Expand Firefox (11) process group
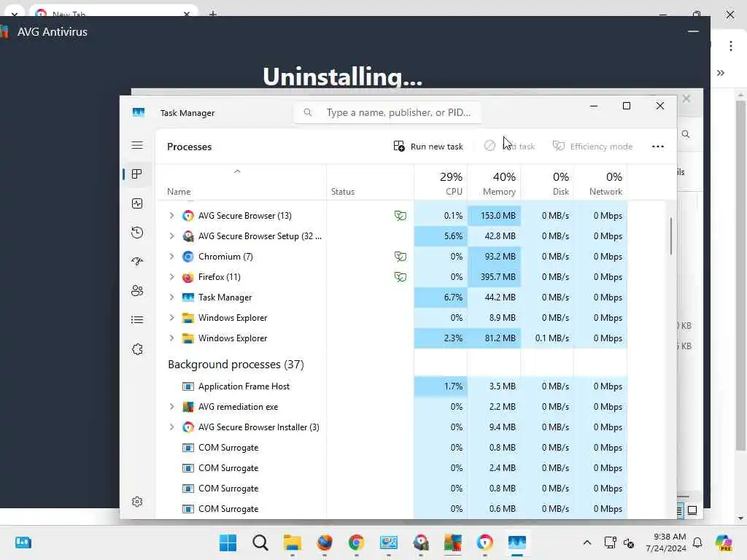The image size is (747, 560). tap(171, 276)
